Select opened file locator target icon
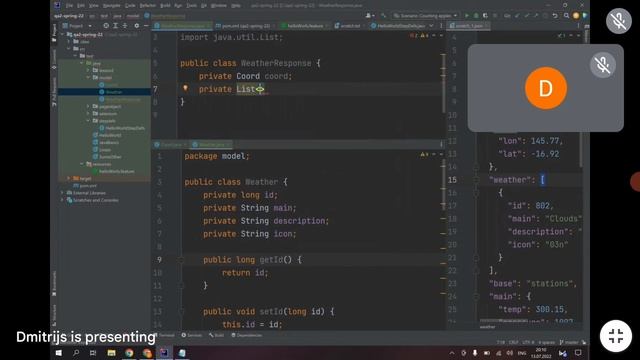 [106, 26]
